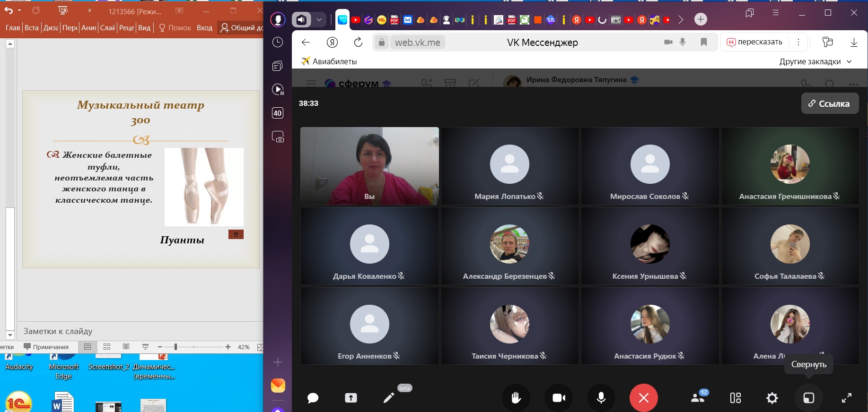
Task: Select Александр Березенцев participant tile
Action: click(x=510, y=246)
